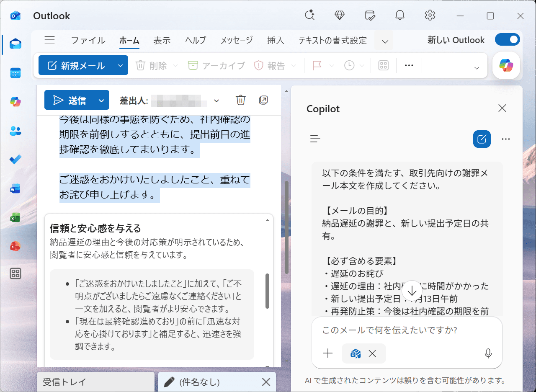Viewport: 536px width, 392px height.
Task: Click the message body scrollbar thumb
Action: 286,227
